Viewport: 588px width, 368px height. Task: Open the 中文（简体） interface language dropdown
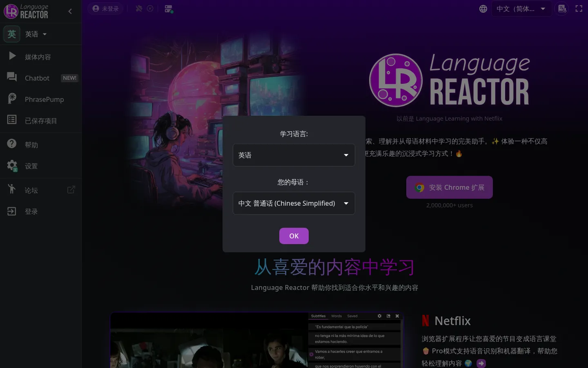coord(521,9)
